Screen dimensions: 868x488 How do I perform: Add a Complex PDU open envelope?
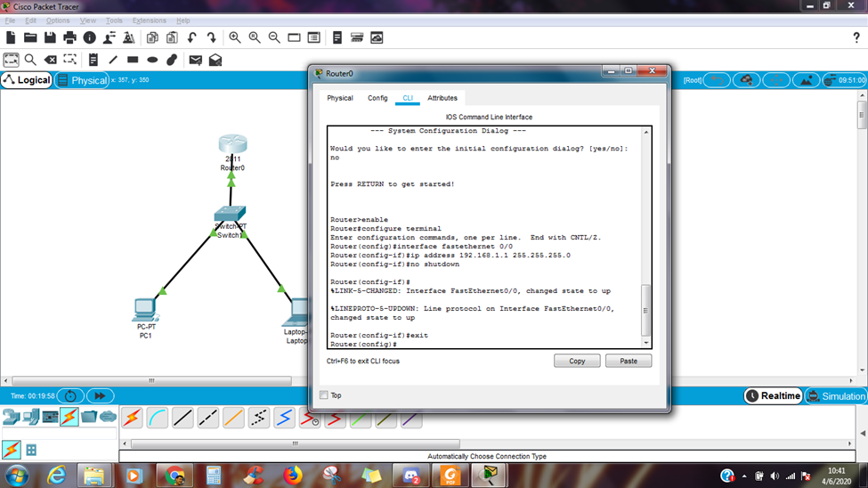tap(215, 60)
